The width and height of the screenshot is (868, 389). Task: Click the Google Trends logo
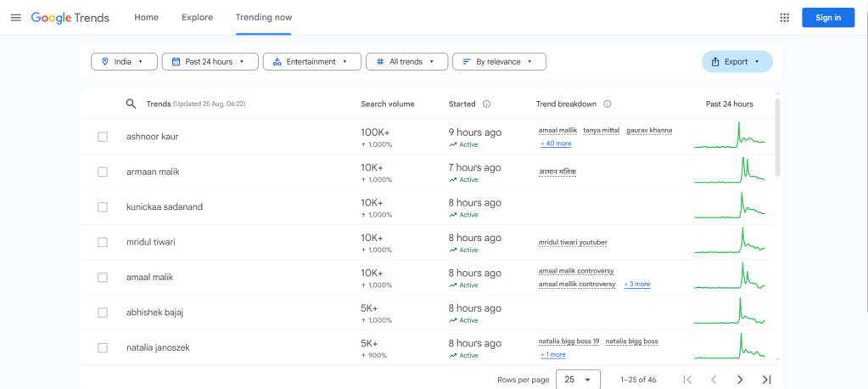[70, 18]
